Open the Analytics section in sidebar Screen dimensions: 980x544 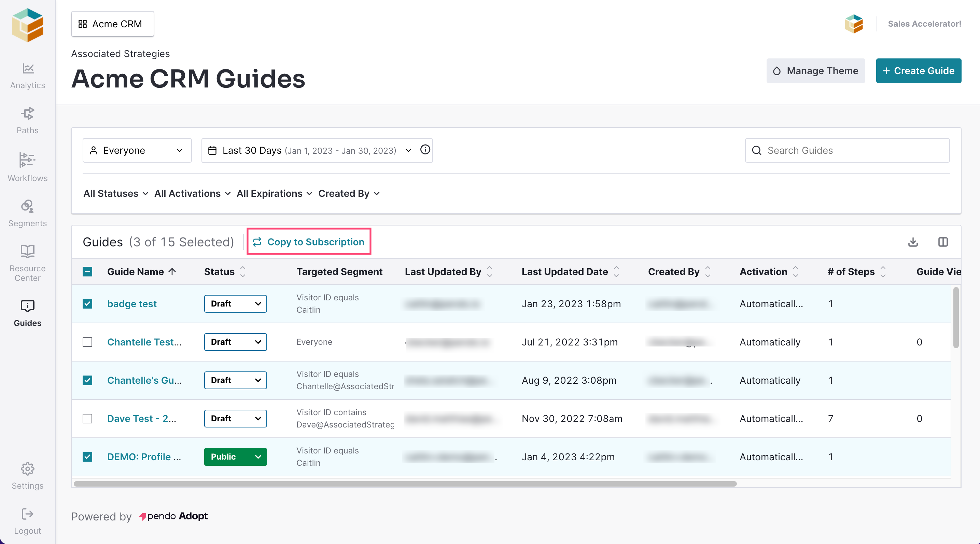tap(27, 76)
